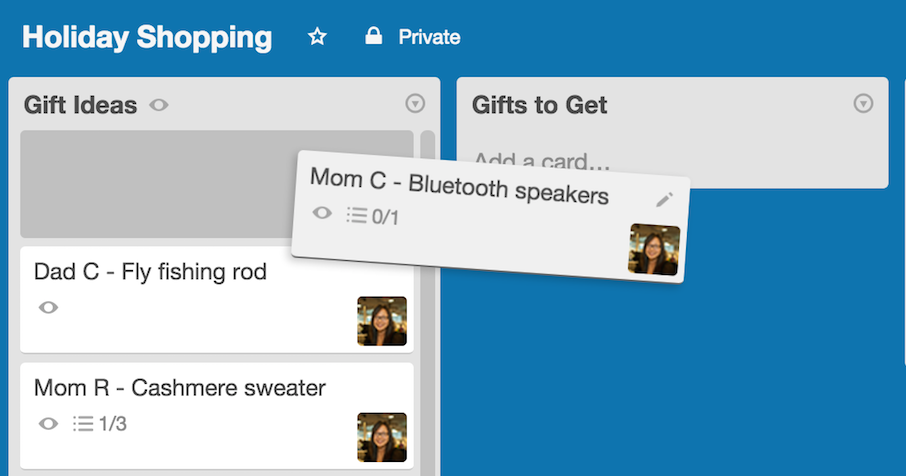Click Add a card in Gifts to Get
This screenshot has height=476, width=906.
pyautogui.click(x=542, y=161)
